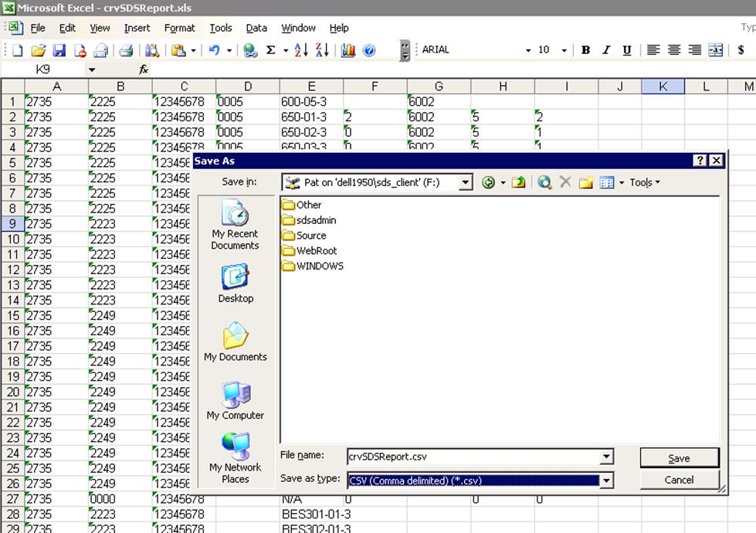Screen dimensions: 756x533
Task: Open the 'Save as type' dropdown
Action: pyautogui.click(x=607, y=480)
